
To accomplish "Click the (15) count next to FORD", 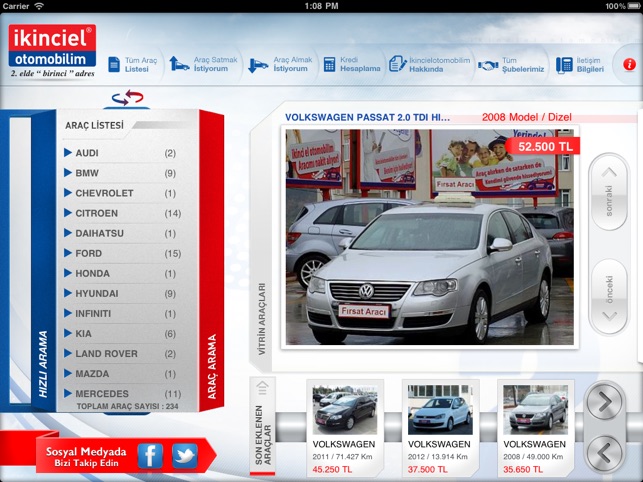I will [x=173, y=254].
